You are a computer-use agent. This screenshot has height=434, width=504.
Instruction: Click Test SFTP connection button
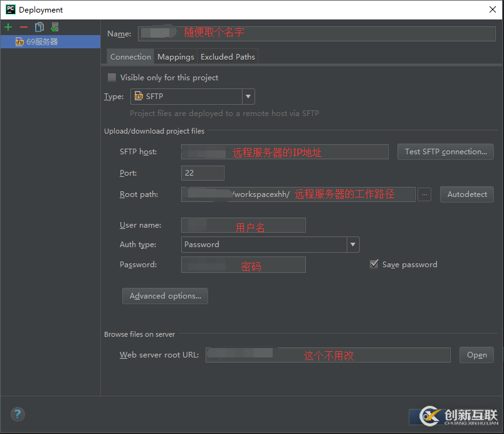[x=446, y=152]
